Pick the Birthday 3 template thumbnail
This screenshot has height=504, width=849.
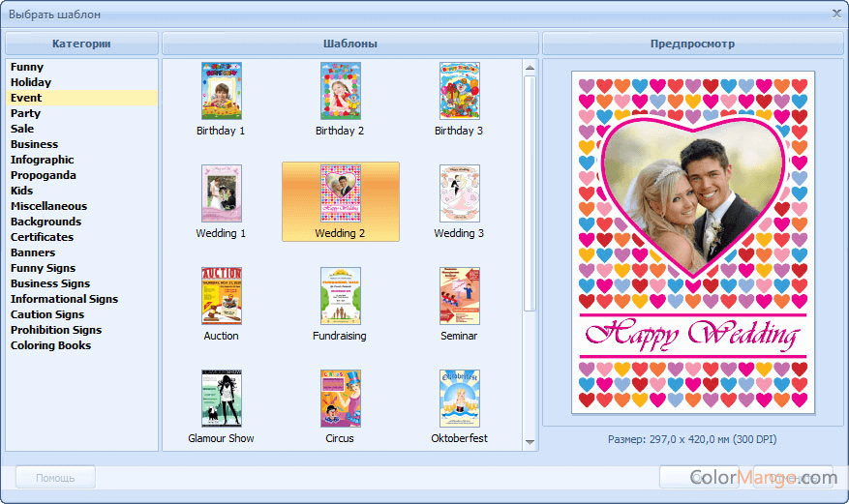[459, 91]
